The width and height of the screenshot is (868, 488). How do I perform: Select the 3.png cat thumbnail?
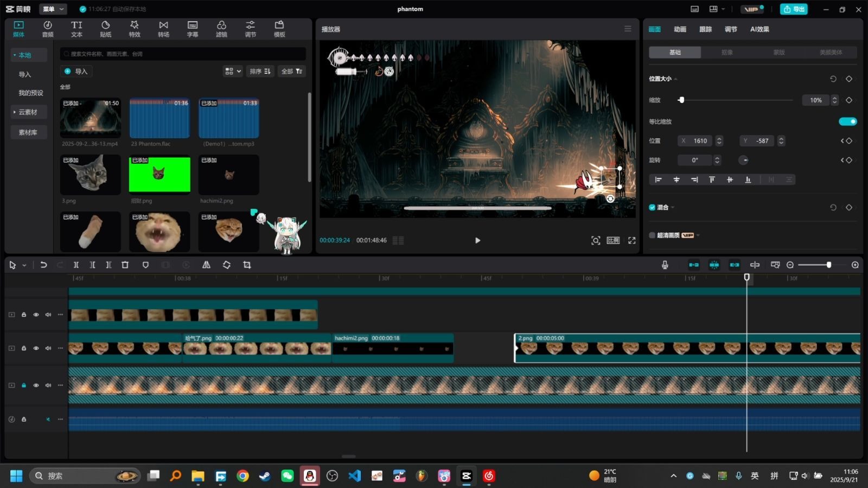click(91, 175)
